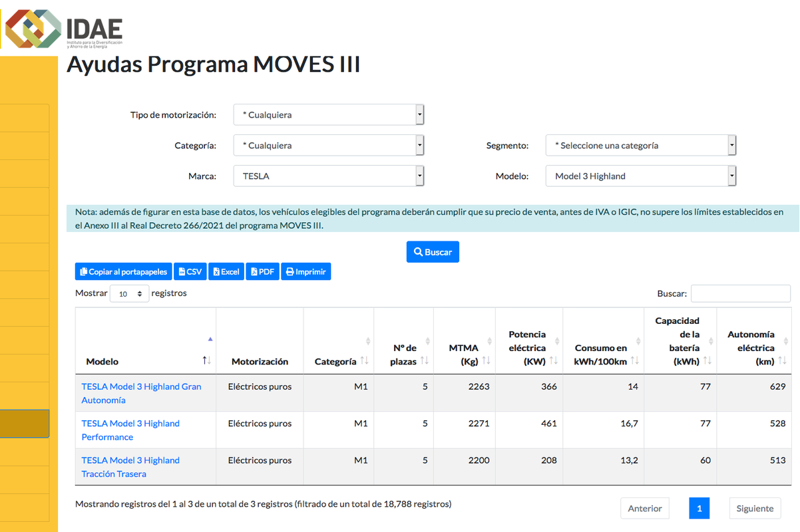Viewport: 800px width, 532px height.
Task: Select page 1 in pagination
Action: [700, 508]
